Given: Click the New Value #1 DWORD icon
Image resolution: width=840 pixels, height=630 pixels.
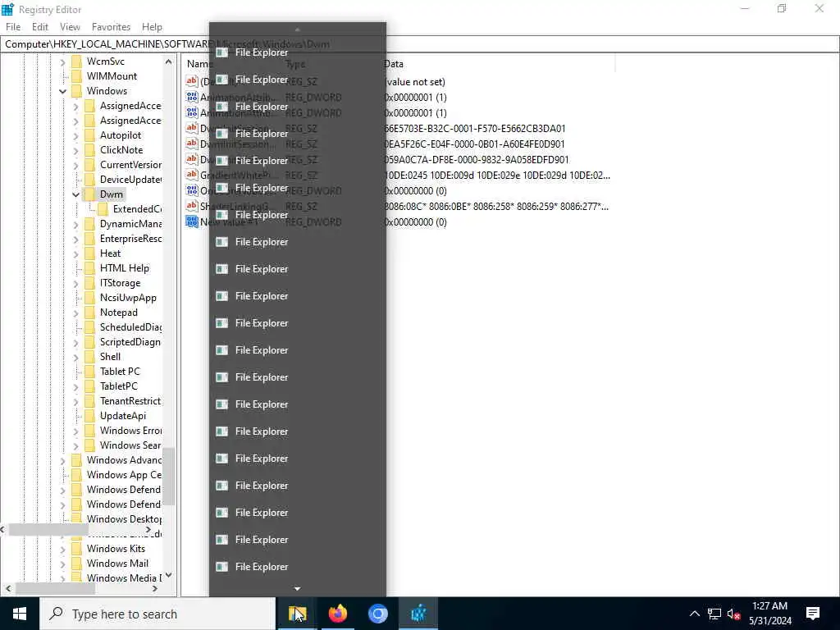Looking at the screenshot, I should click(x=192, y=221).
